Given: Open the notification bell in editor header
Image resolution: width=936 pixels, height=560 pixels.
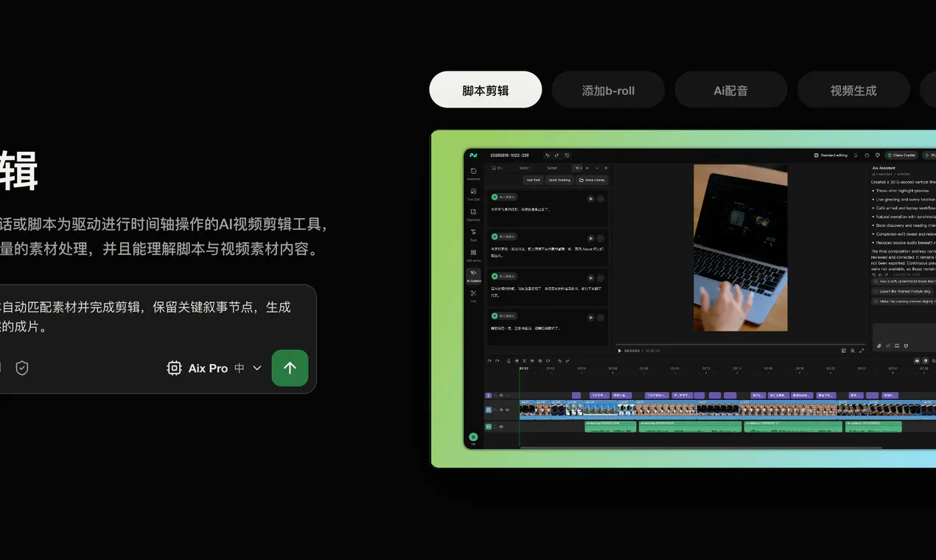Looking at the screenshot, I should click(x=857, y=155).
